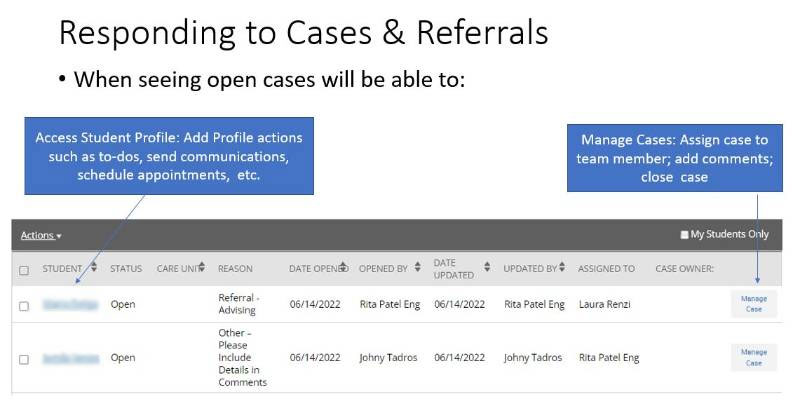
Task: Sort cases by Date Updated arrows
Action: point(487,268)
